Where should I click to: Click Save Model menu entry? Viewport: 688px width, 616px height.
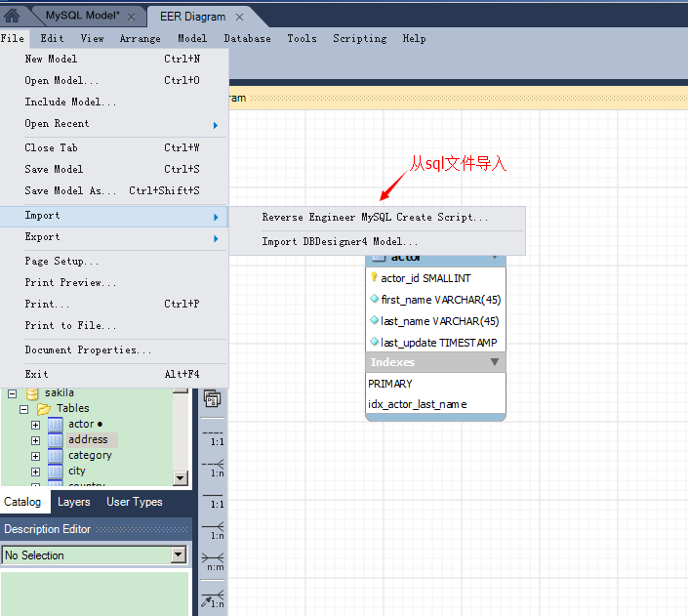pos(114,170)
